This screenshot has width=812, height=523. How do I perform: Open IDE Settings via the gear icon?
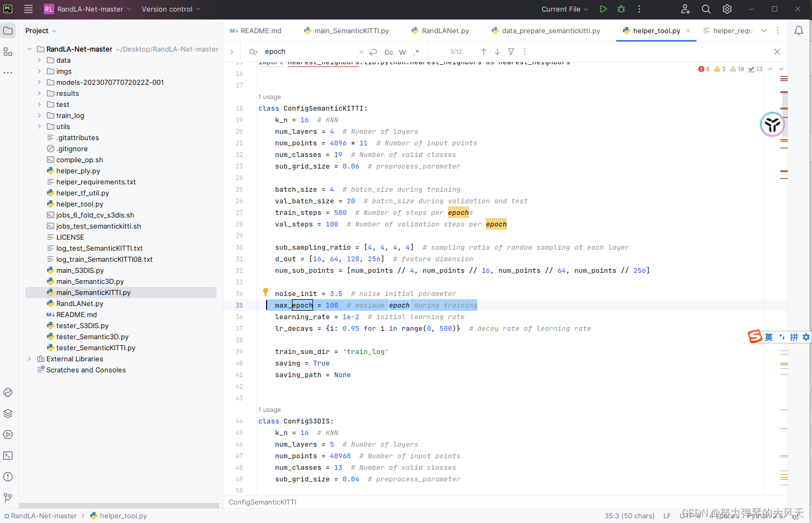(x=727, y=9)
